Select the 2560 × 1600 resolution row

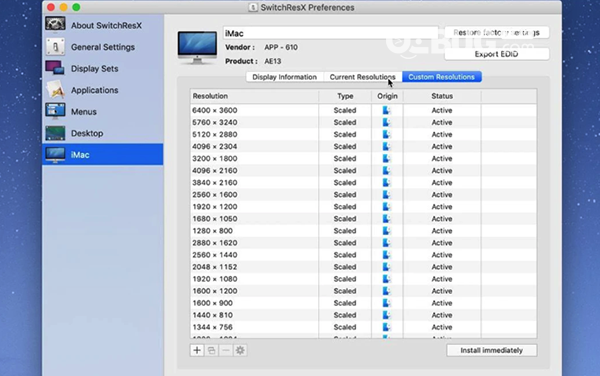point(364,195)
